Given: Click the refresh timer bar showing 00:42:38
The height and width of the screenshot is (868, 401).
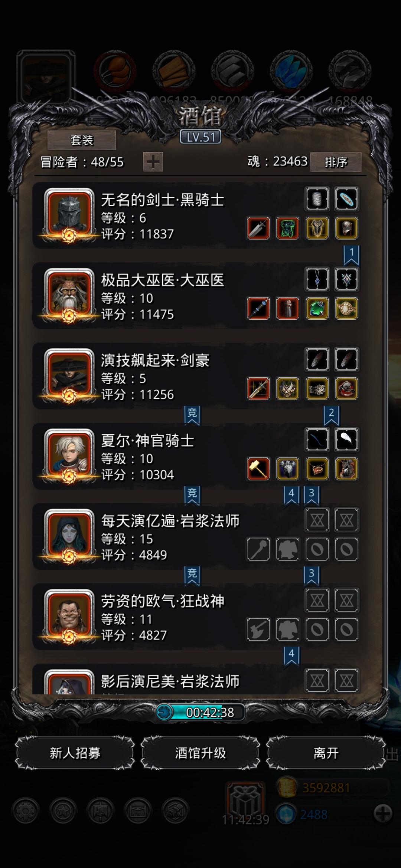Looking at the screenshot, I should (x=200, y=712).
